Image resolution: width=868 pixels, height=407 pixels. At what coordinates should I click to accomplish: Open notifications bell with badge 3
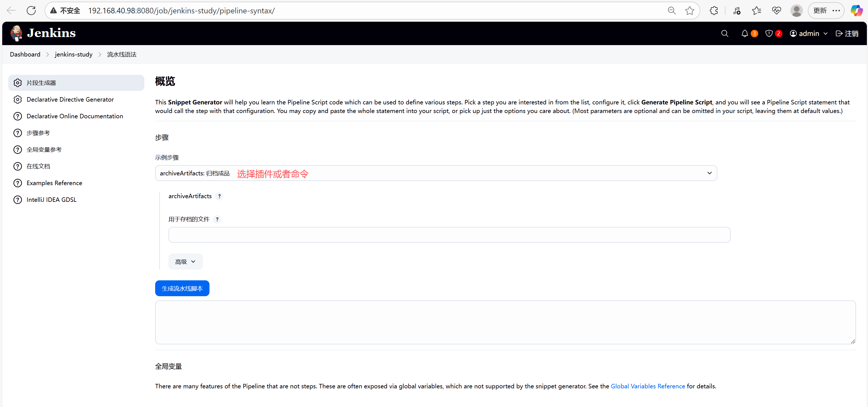pyautogui.click(x=745, y=33)
